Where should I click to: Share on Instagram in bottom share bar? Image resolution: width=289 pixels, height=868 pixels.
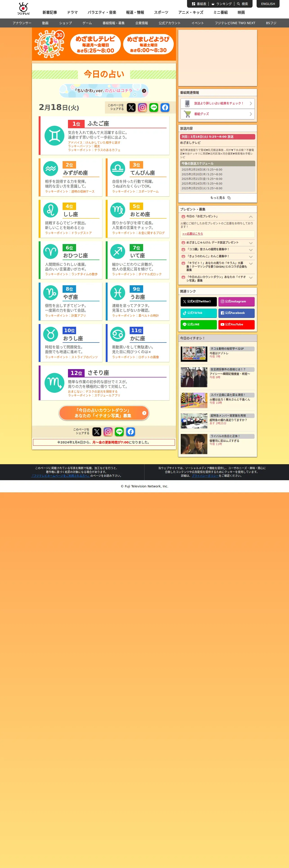108,432
